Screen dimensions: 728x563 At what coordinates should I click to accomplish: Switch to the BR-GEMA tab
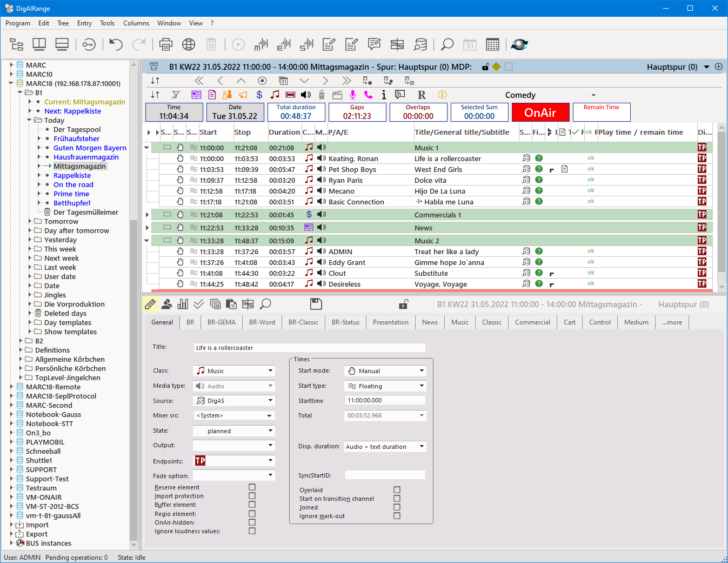click(222, 322)
